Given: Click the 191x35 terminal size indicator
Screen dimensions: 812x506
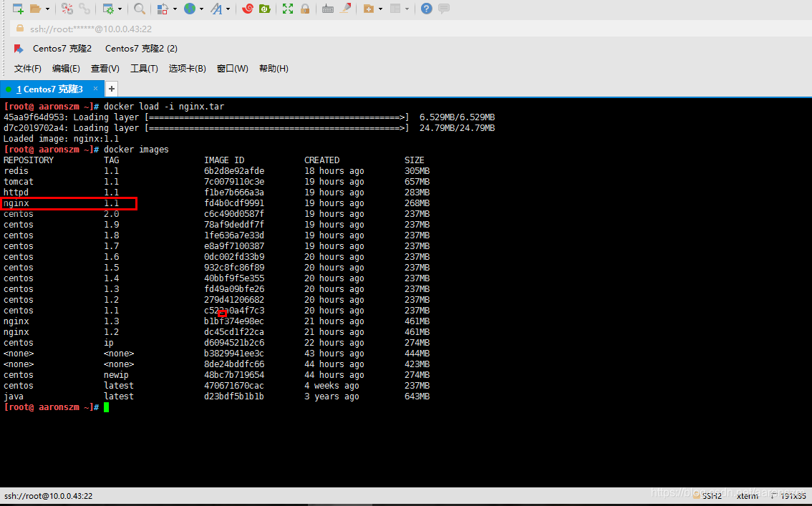Looking at the screenshot, I should coord(793,496).
